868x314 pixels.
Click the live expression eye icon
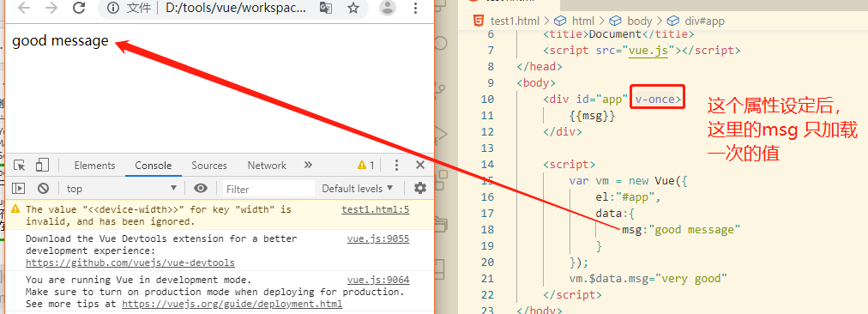click(201, 188)
